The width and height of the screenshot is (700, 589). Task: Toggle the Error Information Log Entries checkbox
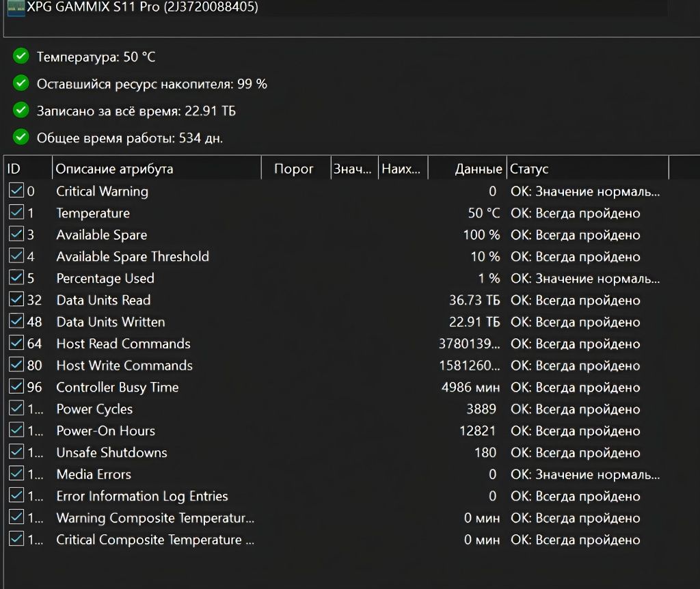pos(16,495)
